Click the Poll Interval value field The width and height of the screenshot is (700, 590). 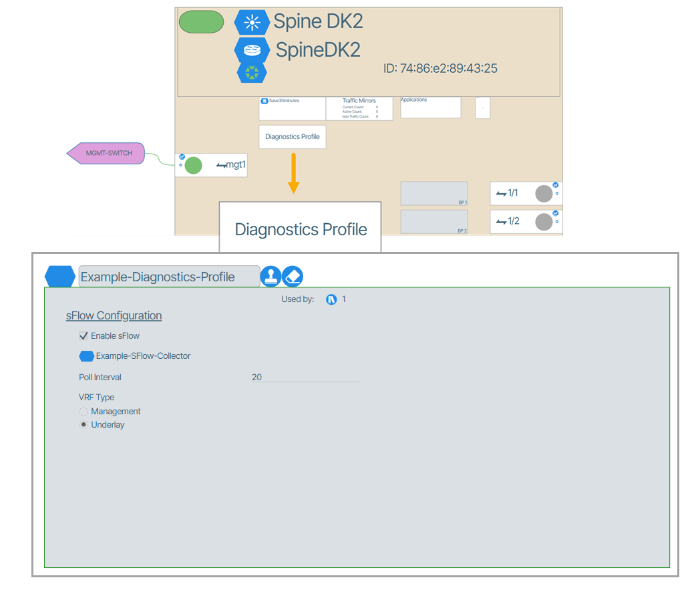coord(305,378)
